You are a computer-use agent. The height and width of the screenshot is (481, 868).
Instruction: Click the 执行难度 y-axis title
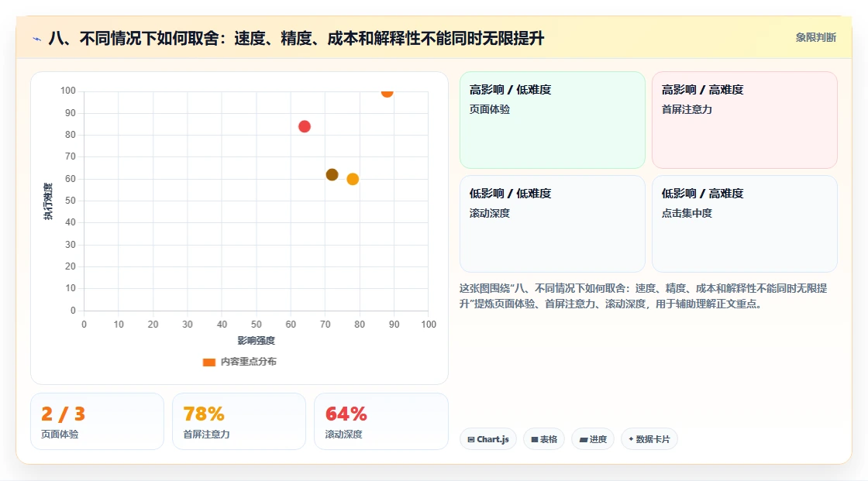pos(48,201)
